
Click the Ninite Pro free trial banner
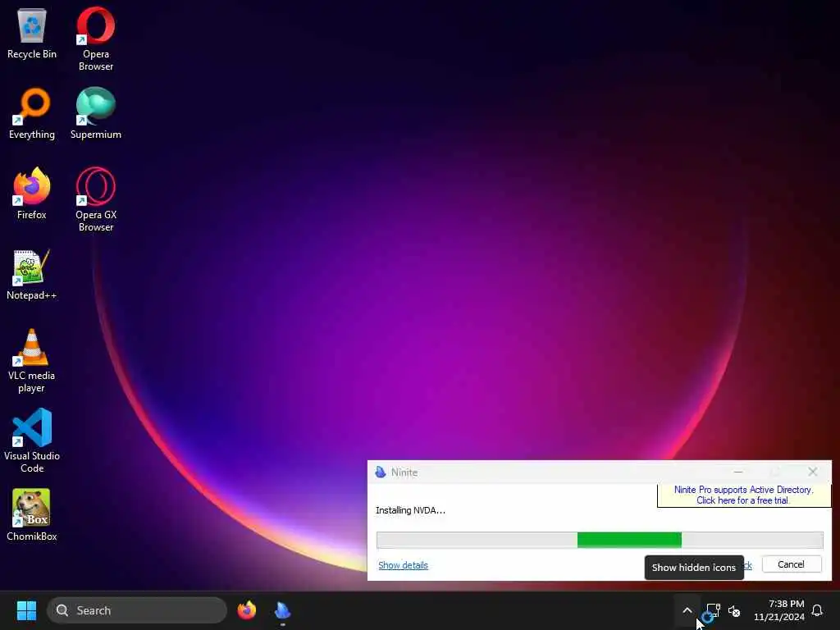tap(743, 495)
